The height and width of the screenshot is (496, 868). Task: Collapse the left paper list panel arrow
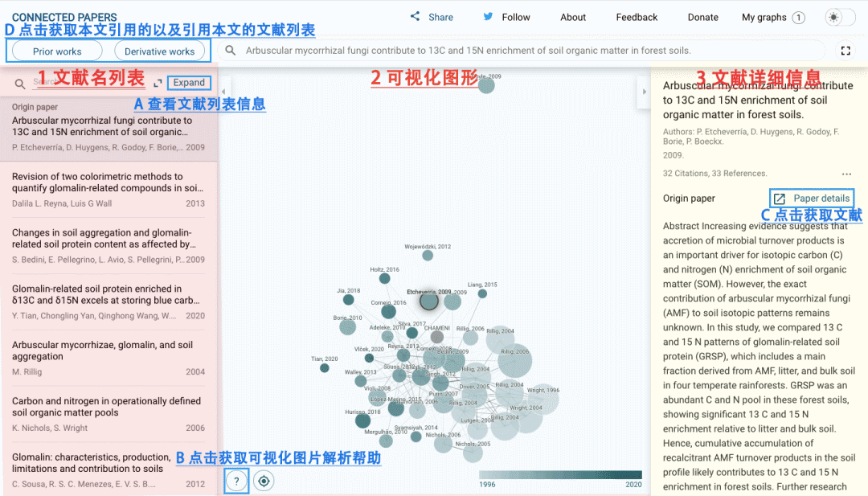click(223, 92)
